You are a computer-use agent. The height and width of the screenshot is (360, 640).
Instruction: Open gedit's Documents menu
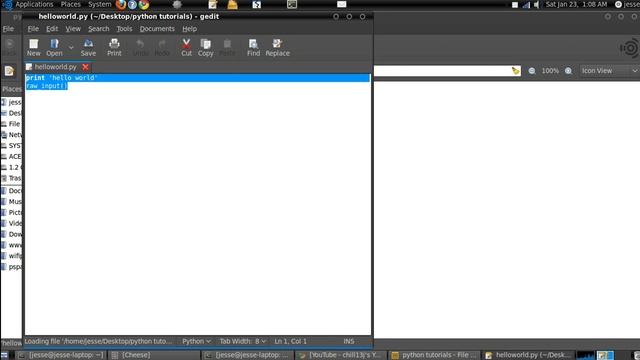point(157,29)
